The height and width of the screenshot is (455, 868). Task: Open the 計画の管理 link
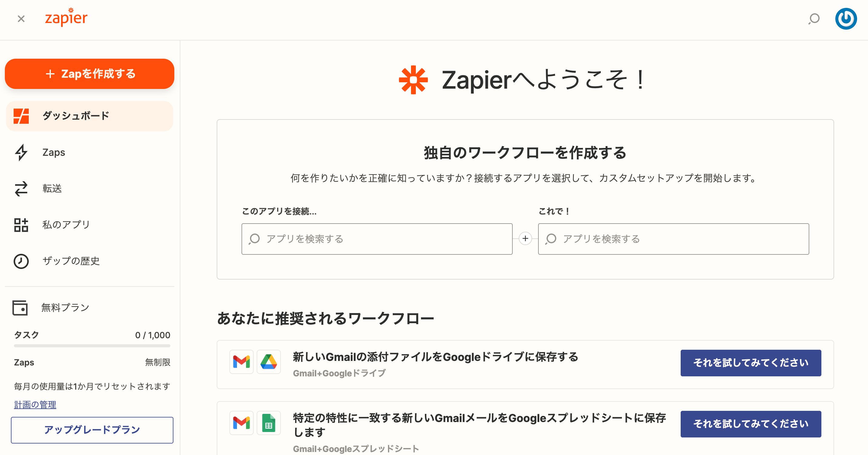point(35,404)
